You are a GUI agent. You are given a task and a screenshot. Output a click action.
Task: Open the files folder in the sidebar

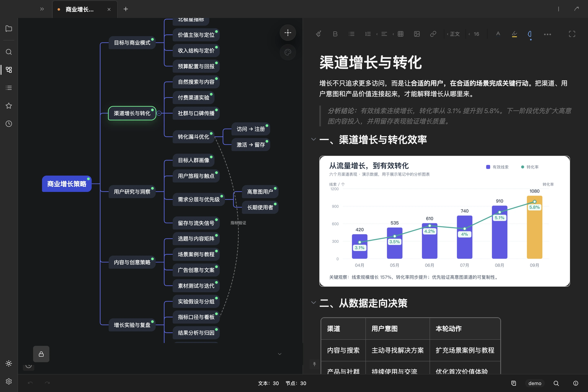tap(9, 29)
